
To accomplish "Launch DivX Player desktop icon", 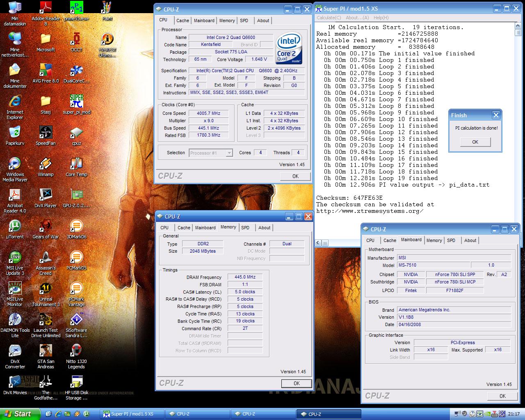I will coord(46,198).
